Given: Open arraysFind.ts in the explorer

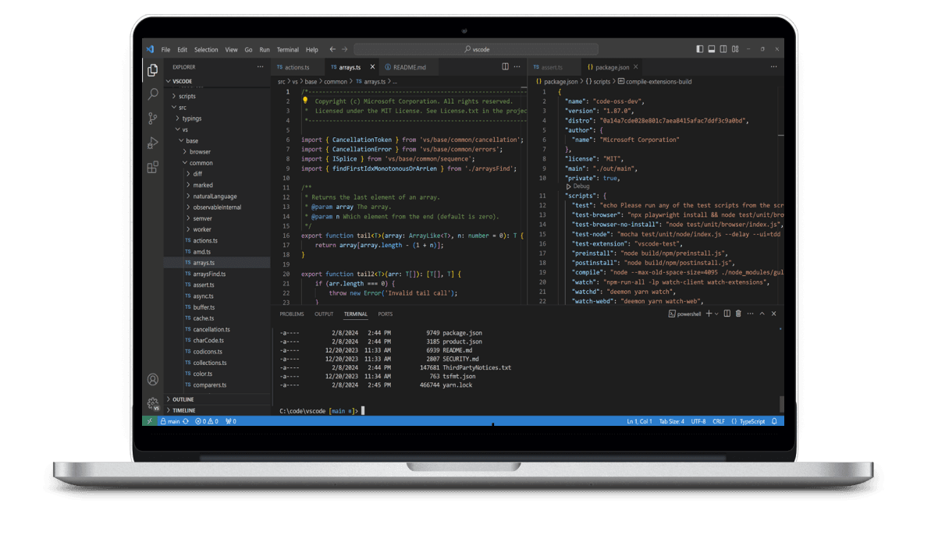Looking at the screenshot, I should (x=217, y=274).
